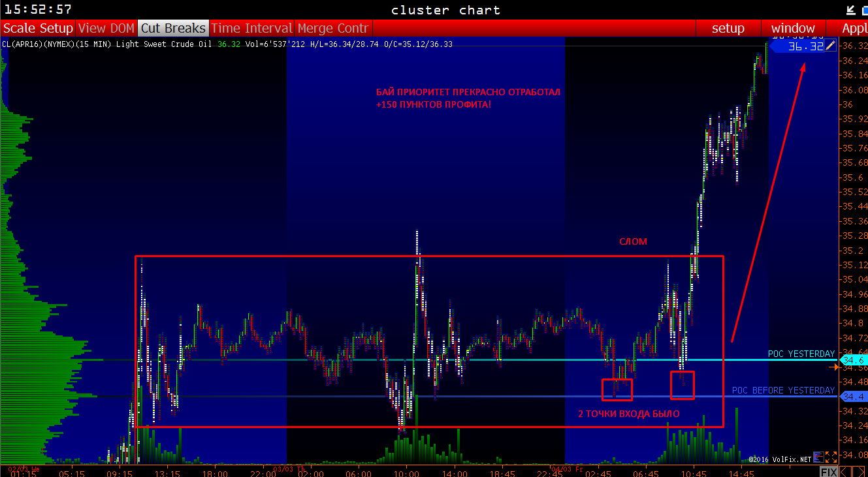
Task: Click the instrument title CL(APR16)(NYMEX)
Action: 38,44
